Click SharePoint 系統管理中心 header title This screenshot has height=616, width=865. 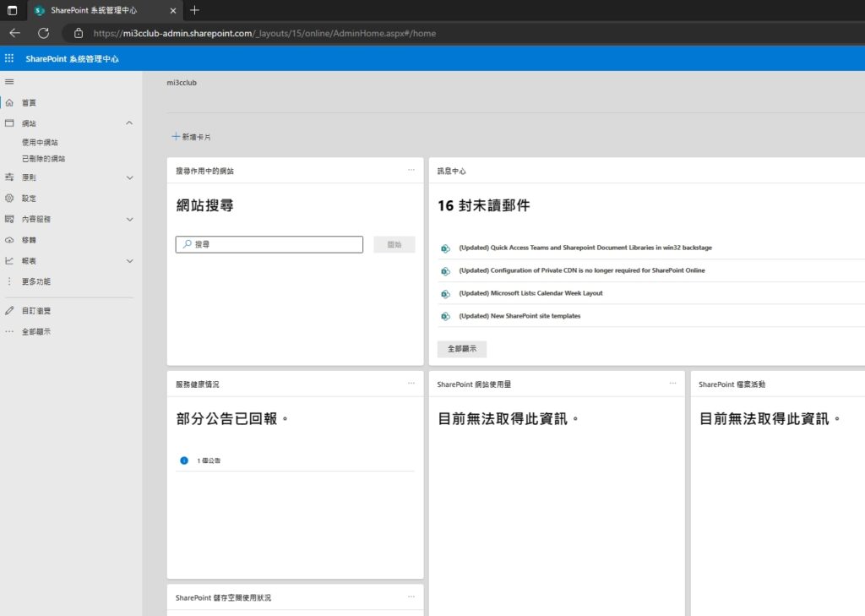point(73,58)
